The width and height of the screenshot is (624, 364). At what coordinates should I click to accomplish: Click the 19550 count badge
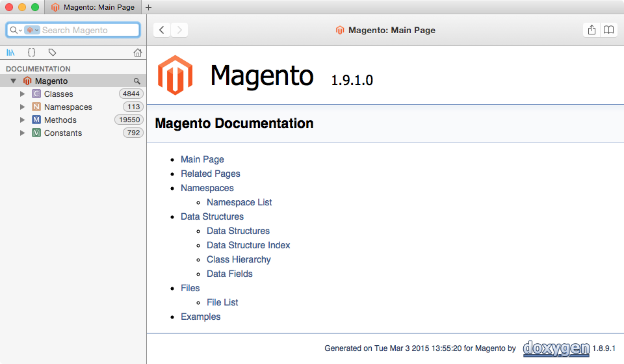point(129,120)
